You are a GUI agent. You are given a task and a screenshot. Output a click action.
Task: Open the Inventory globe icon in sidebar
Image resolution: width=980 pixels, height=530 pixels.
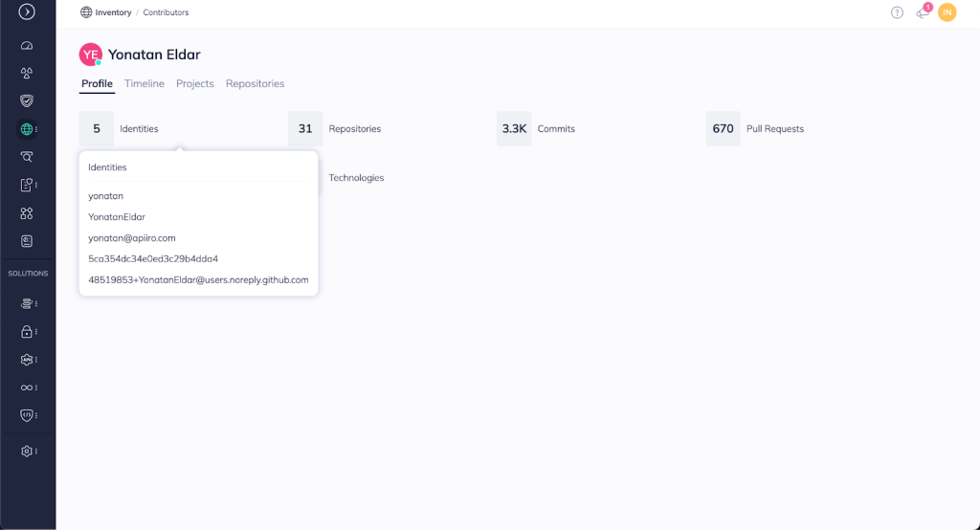[x=27, y=129]
